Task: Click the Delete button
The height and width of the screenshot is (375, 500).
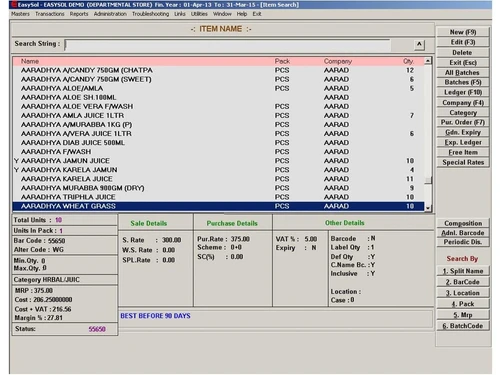Action: point(463,52)
